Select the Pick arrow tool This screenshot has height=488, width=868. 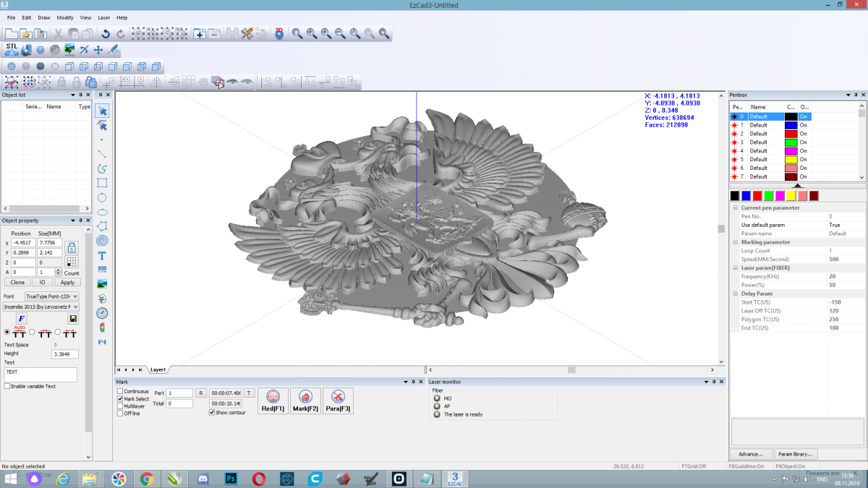[x=103, y=111]
